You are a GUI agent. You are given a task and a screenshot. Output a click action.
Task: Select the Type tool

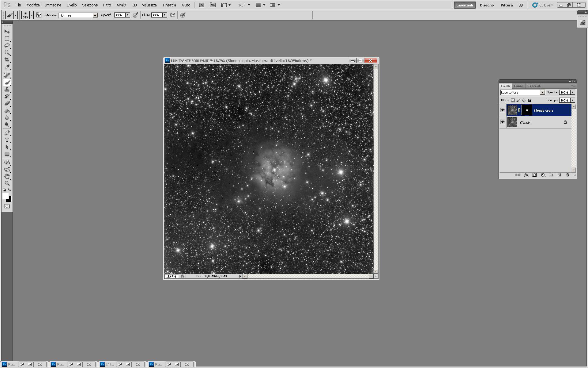click(7, 140)
